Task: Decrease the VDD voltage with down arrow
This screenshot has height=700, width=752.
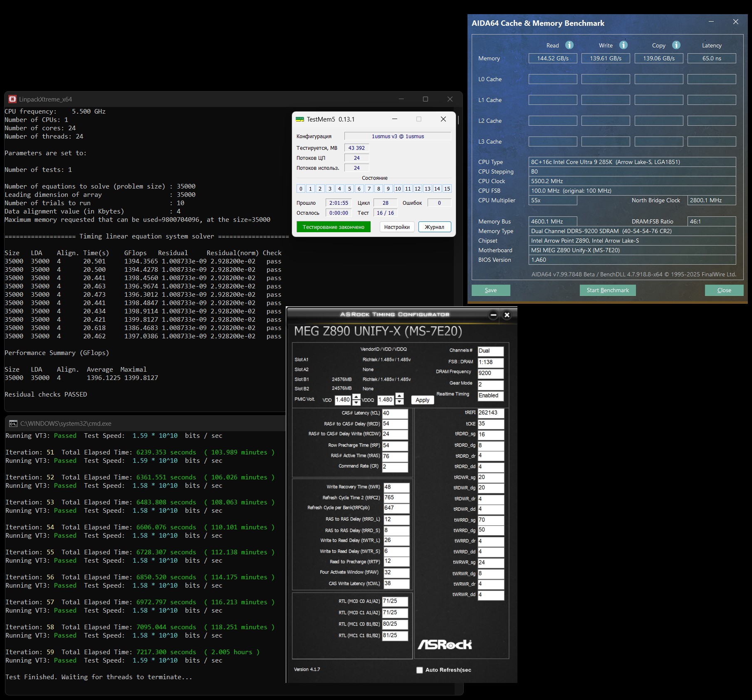Action: [x=356, y=402]
